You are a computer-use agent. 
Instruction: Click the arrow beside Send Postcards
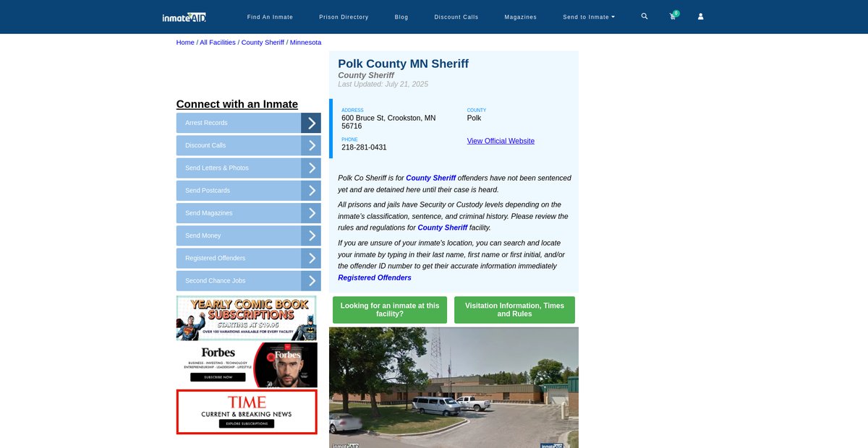tap(311, 191)
